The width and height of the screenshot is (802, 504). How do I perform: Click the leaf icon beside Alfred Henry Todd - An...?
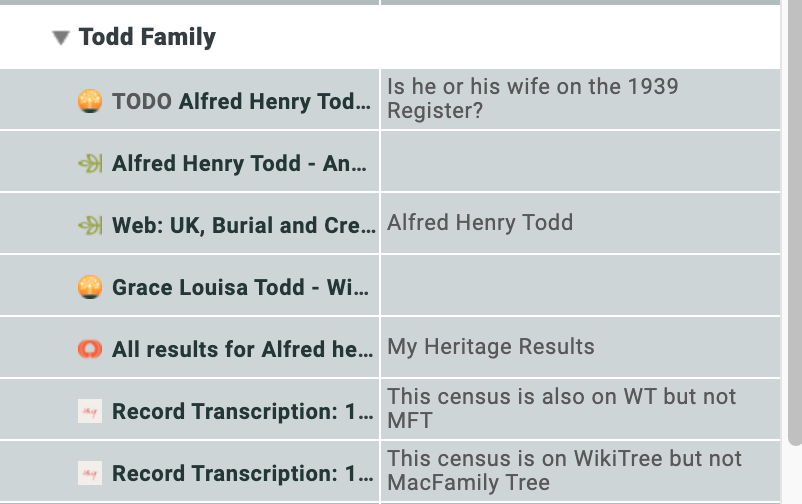pyautogui.click(x=90, y=163)
